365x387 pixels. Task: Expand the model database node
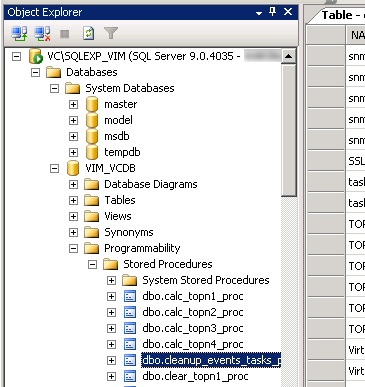(x=73, y=120)
